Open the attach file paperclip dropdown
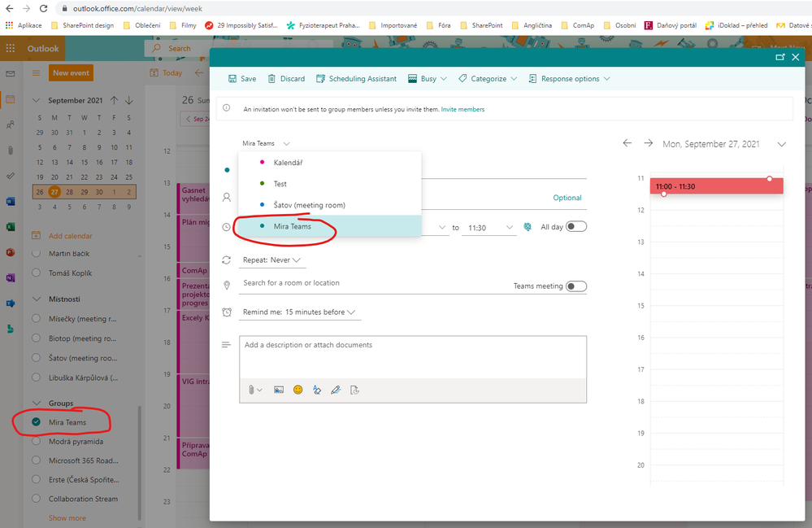 tap(254, 390)
